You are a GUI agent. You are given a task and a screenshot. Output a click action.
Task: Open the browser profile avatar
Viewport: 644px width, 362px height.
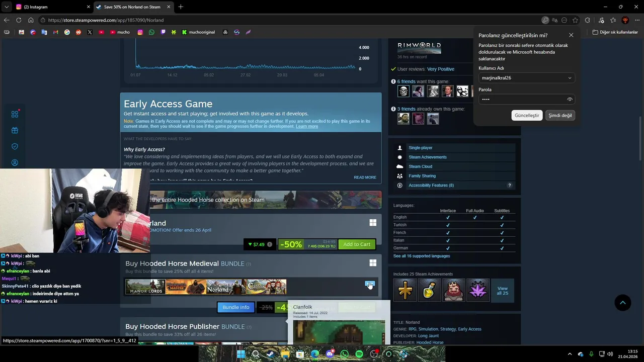(625, 20)
